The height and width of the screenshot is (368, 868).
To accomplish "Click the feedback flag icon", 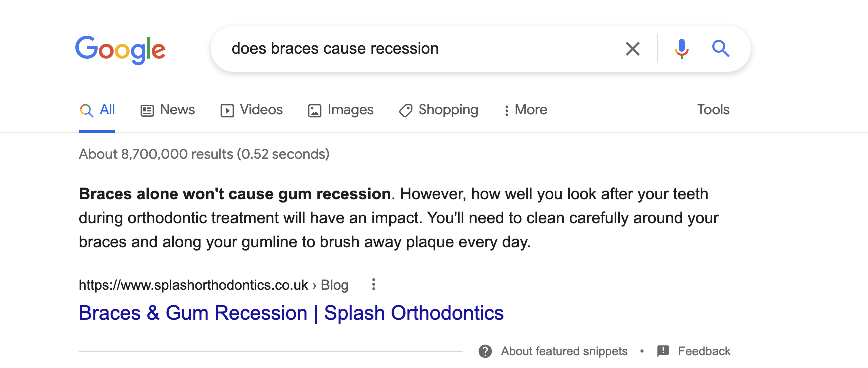I will pos(663,351).
